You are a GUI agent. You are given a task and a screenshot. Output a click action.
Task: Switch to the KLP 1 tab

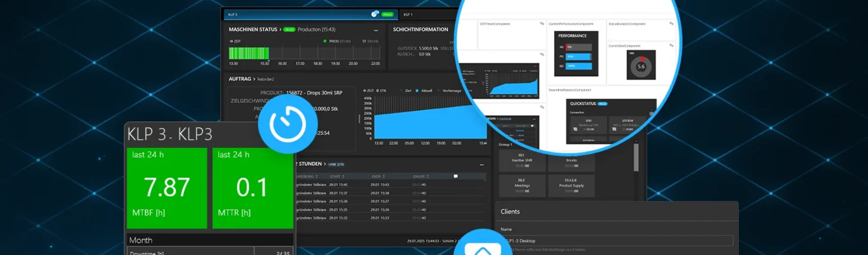click(408, 14)
